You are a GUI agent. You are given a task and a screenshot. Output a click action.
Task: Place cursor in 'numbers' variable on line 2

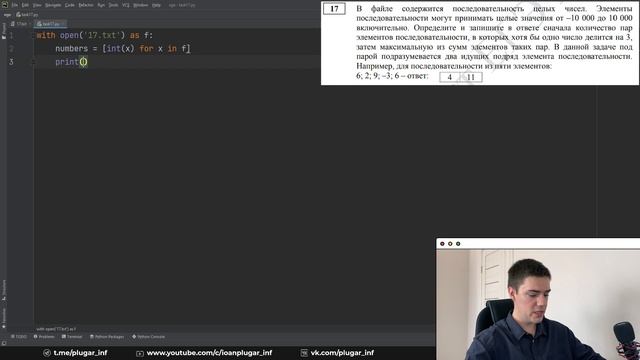tap(71, 49)
